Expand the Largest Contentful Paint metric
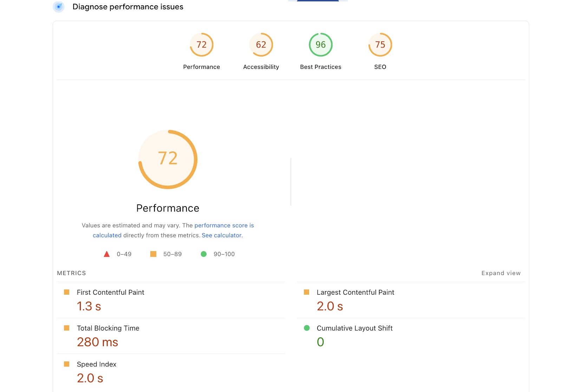Image resolution: width=562 pixels, height=392 pixels. pos(355,292)
